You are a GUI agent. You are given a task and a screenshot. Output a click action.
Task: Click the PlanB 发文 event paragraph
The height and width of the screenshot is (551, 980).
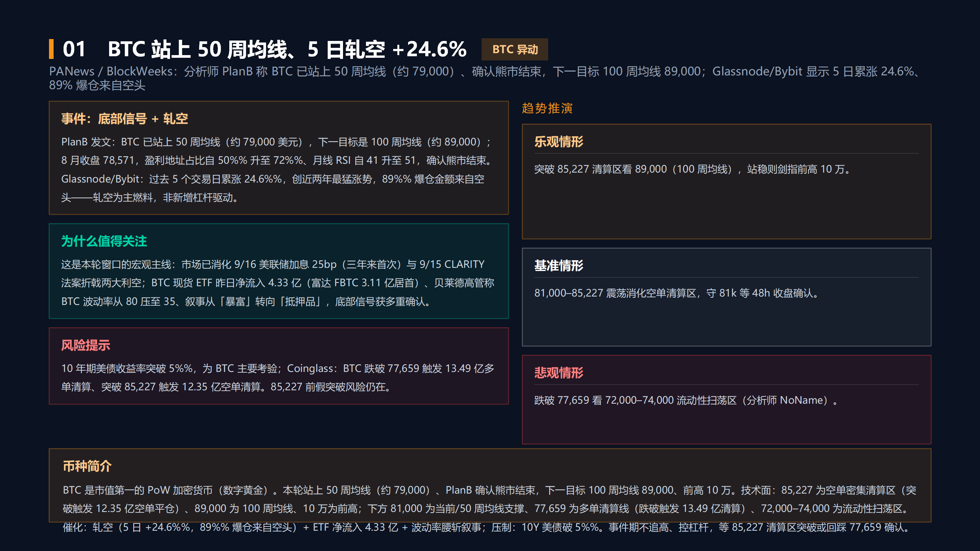click(277, 170)
